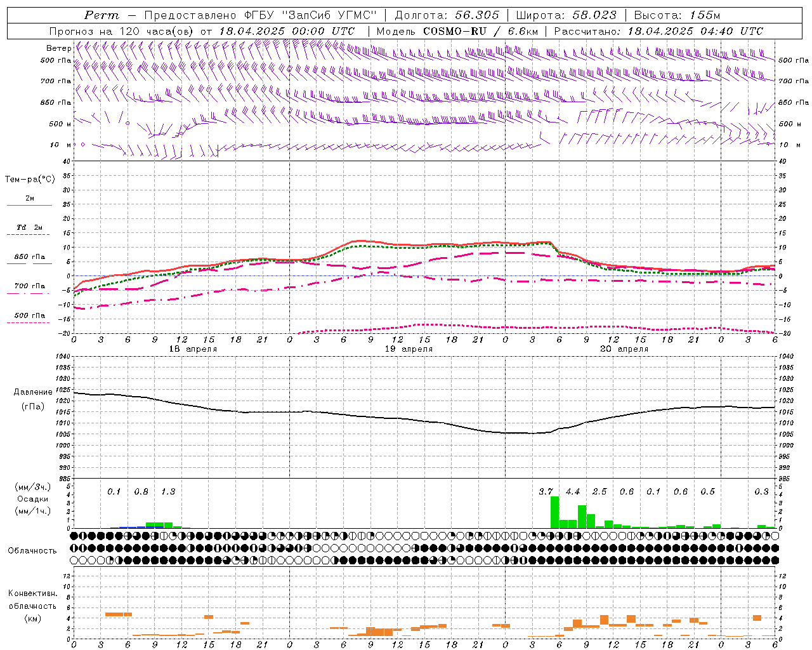Click the "Конвективн." convective cloud label
The height and width of the screenshot is (650, 812).
click(x=32, y=594)
